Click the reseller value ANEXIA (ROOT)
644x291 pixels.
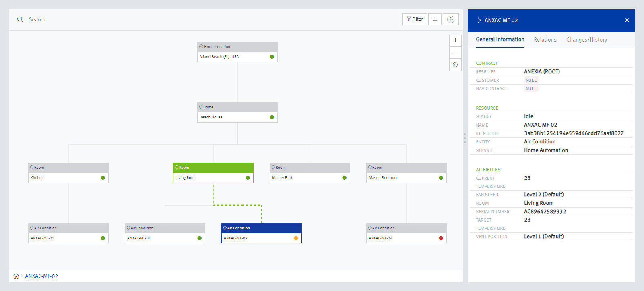542,72
